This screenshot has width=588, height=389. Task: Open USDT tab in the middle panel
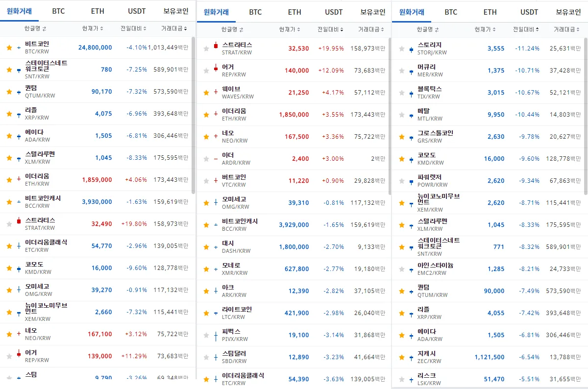pyautogui.click(x=334, y=12)
